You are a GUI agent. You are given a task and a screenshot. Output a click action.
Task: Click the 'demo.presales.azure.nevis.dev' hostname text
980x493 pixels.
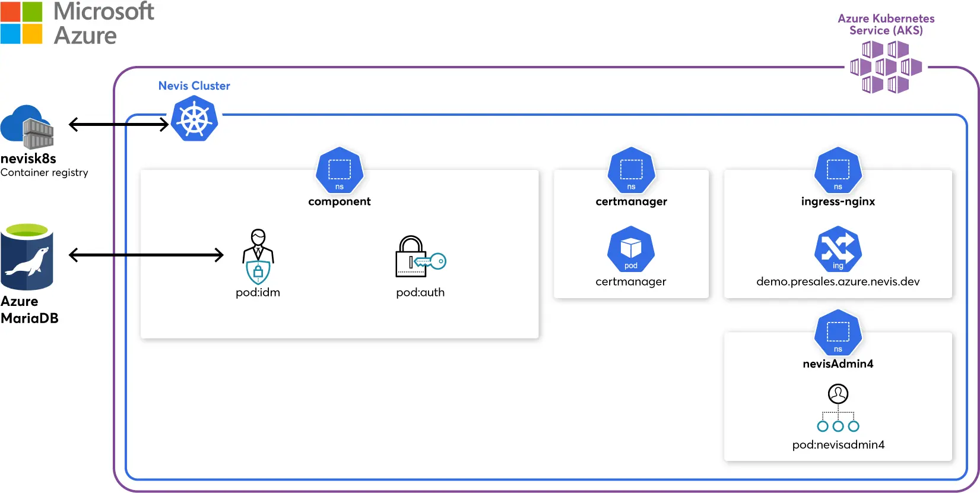click(838, 282)
